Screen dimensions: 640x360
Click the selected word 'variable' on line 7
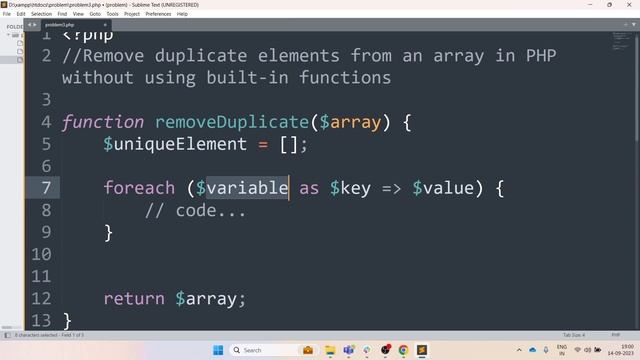(x=247, y=188)
